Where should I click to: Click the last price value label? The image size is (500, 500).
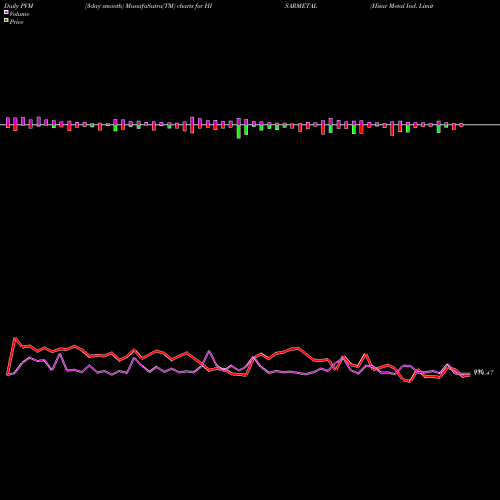[483, 373]
